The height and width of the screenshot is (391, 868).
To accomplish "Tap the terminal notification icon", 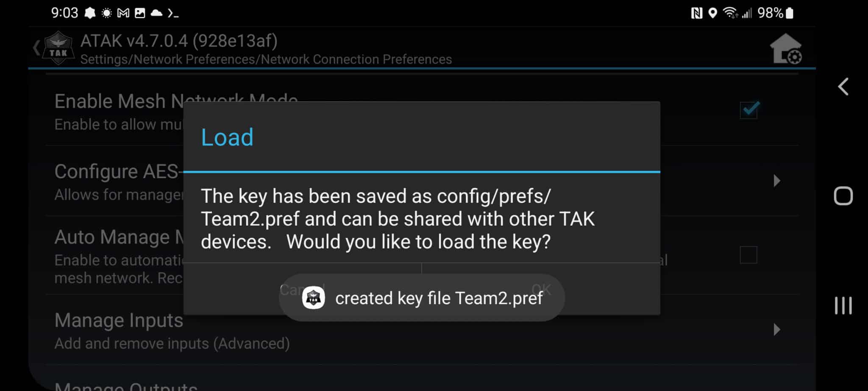I will point(173,13).
